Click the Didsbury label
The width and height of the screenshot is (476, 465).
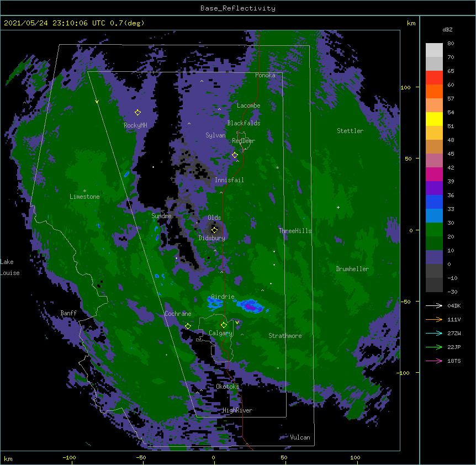[x=212, y=238]
